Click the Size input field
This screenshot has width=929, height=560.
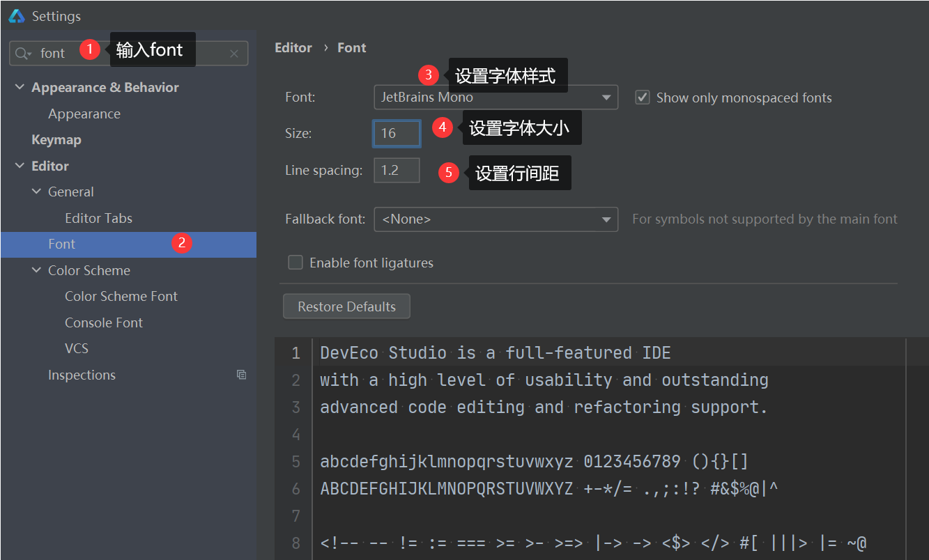click(x=397, y=133)
